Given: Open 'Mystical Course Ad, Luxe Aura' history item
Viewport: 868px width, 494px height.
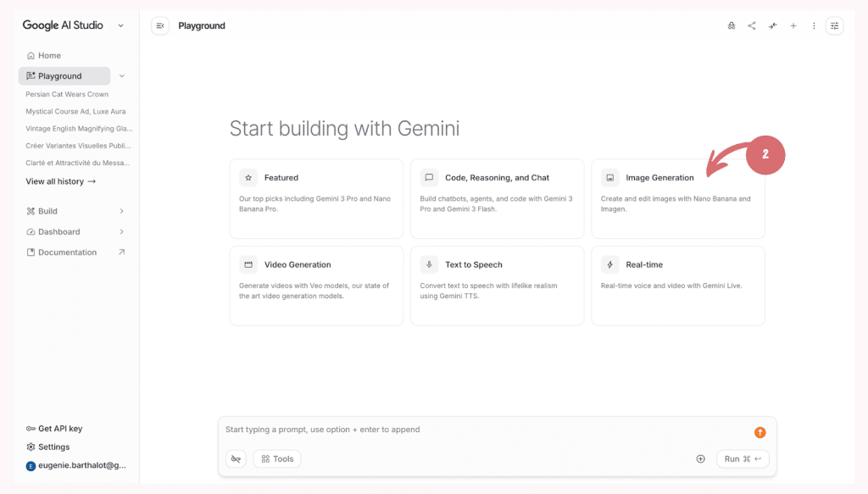Looking at the screenshot, I should point(75,111).
